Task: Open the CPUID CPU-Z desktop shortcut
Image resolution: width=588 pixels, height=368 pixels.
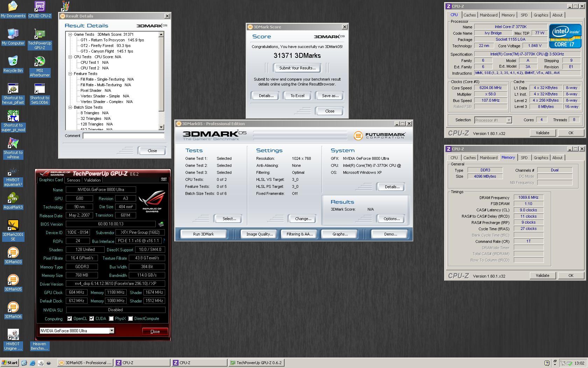Action: click(40, 9)
